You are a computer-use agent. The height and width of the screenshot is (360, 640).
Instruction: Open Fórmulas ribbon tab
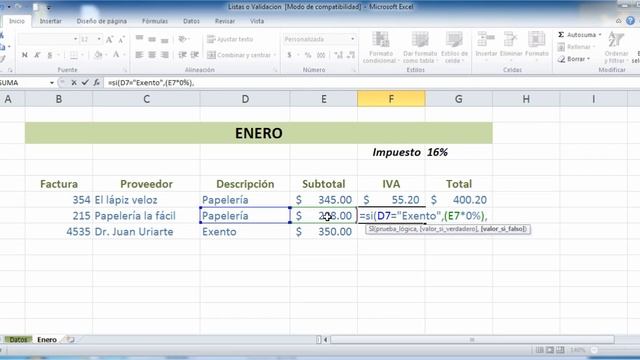tap(155, 21)
